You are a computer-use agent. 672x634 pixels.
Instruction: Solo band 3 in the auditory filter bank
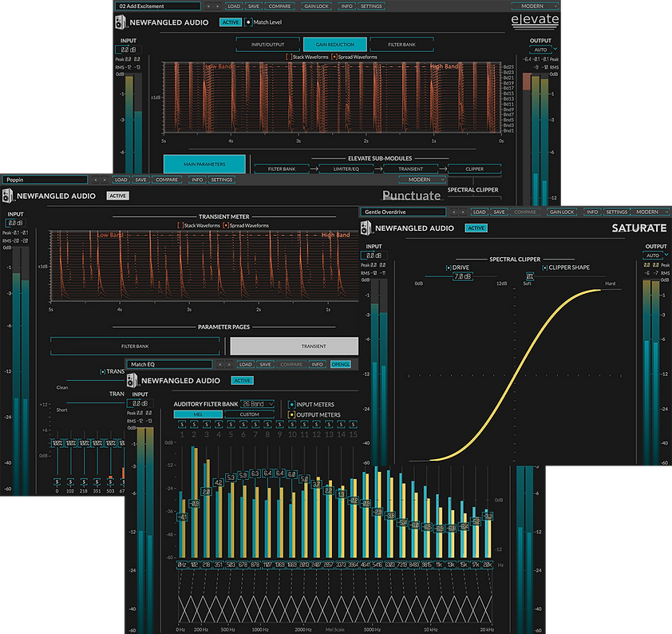click(206, 424)
